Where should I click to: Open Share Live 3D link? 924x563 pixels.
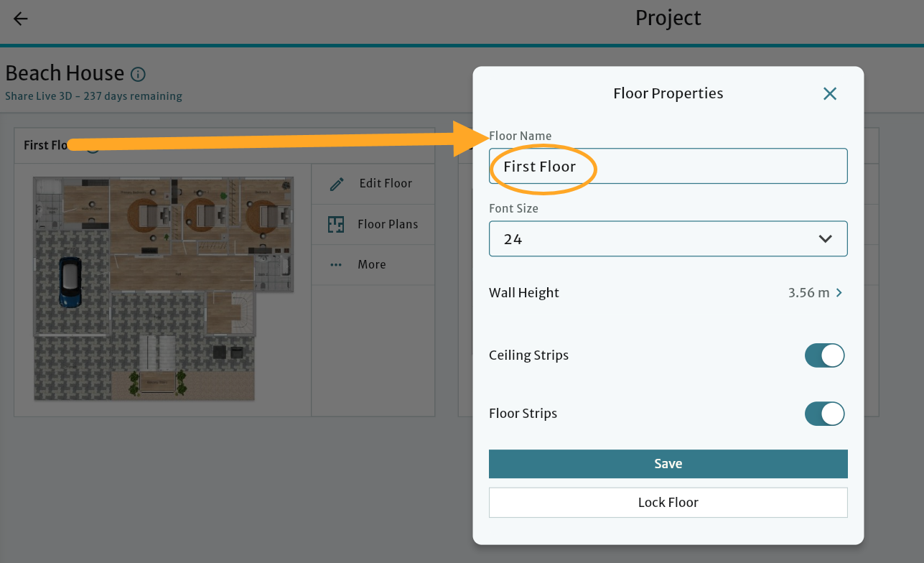tap(93, 96)
